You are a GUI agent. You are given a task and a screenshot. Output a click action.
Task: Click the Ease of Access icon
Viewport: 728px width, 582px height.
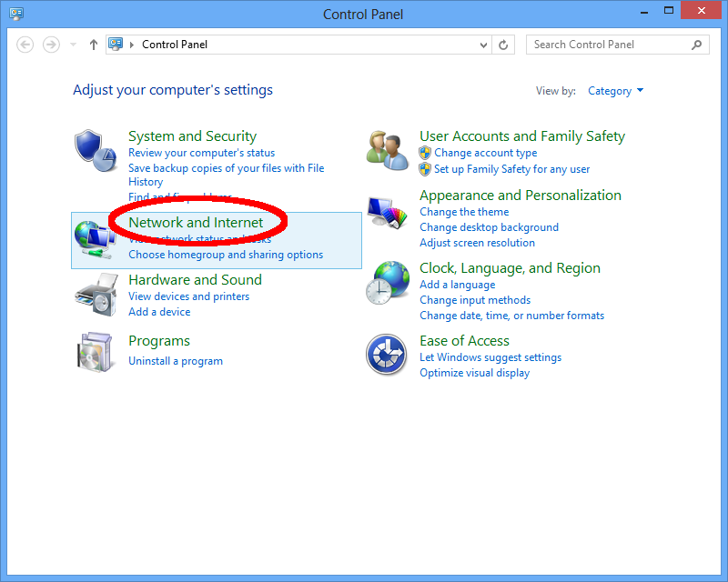click(x=386, y=355)
